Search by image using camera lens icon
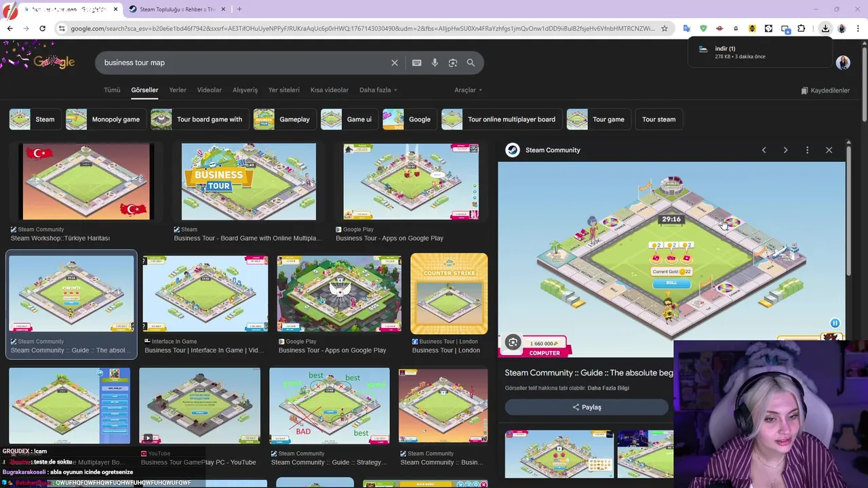This screenshot has height=488, width=868. (x=453, y=62)
